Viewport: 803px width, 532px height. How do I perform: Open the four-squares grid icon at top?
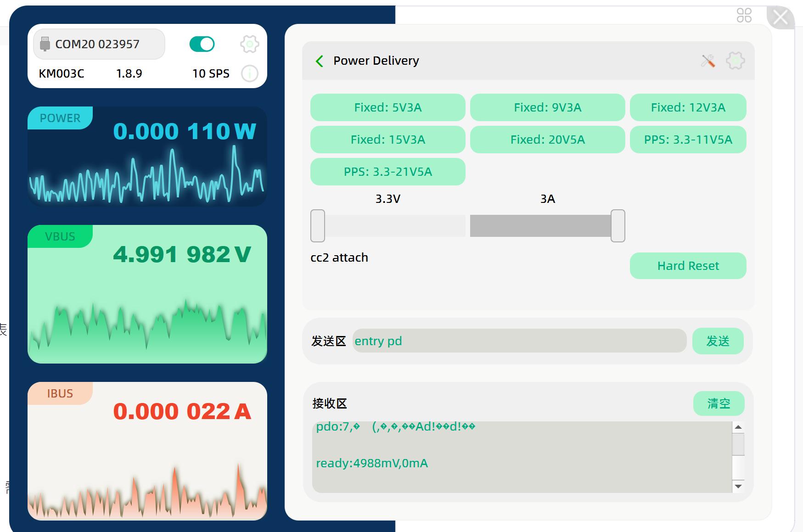pos(744,15)
